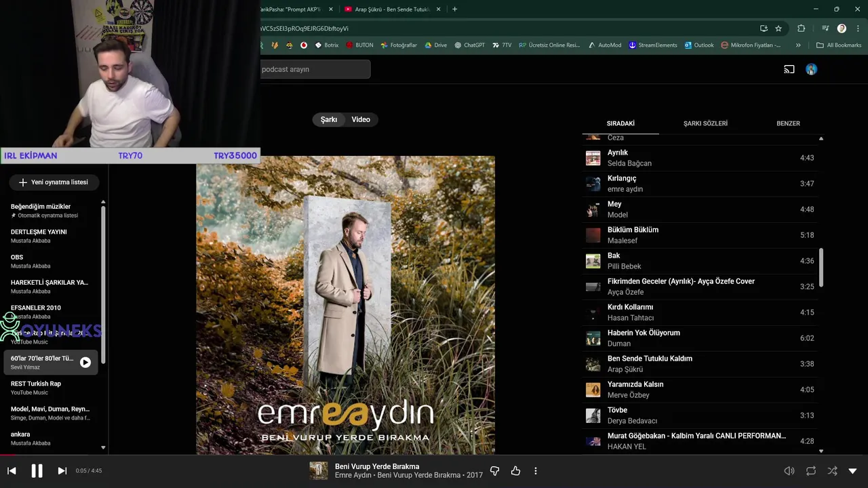Expand the bookmarks overflow chevron
Viewport: 868px width, 488px height.
pos(798,45)
